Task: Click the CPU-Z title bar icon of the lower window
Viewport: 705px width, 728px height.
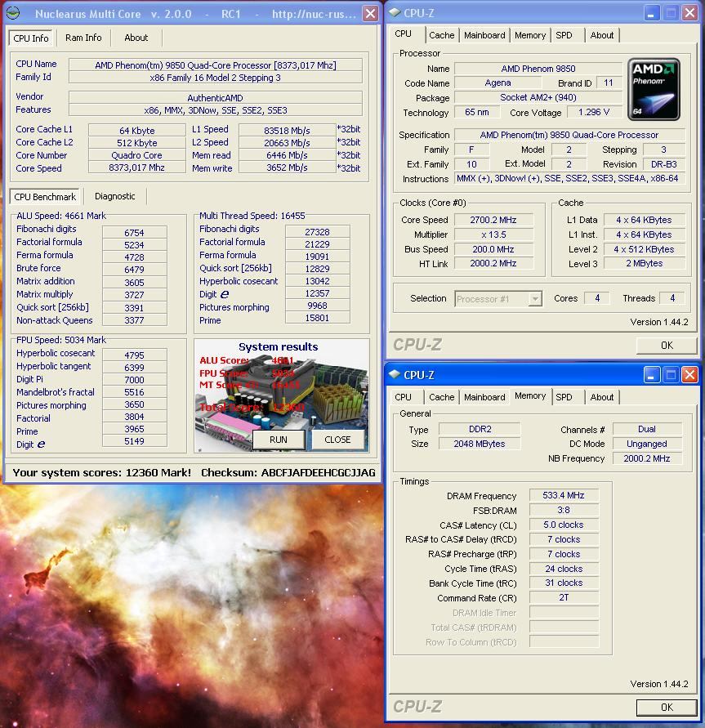Action: (x=395, y=374)
